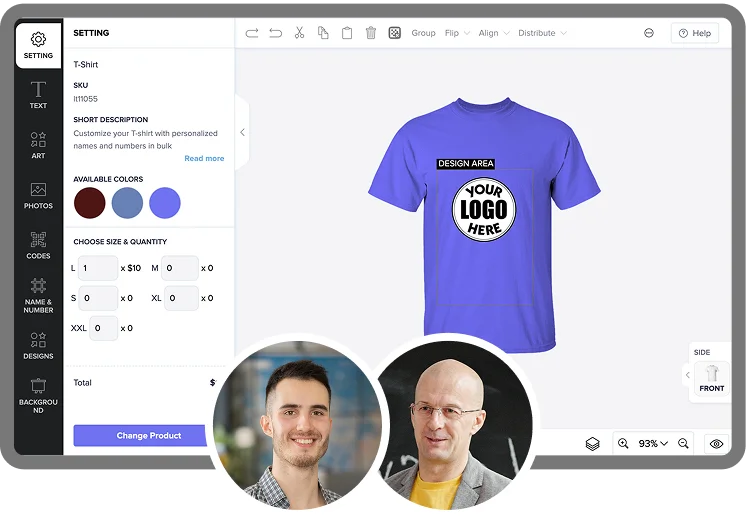The height and width of the screenshot is (519, 746).
Task: Open the Text tool tab
Action: [39, 96]
